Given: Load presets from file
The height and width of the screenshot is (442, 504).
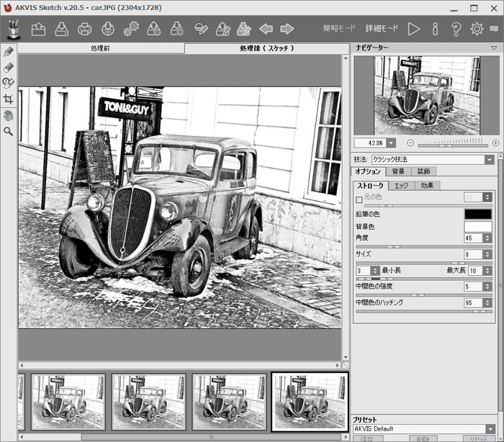Looking at the screenshot, I should point(154,29).
